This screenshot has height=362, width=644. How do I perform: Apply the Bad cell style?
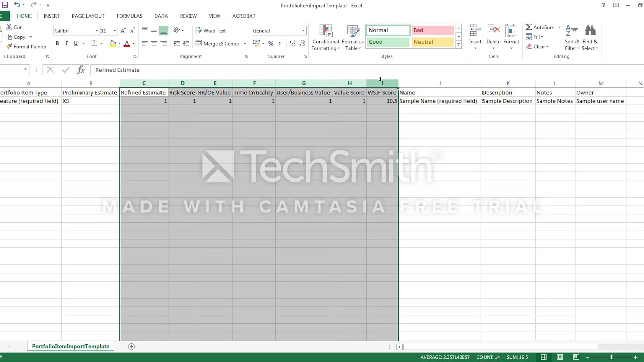(432, 30)
